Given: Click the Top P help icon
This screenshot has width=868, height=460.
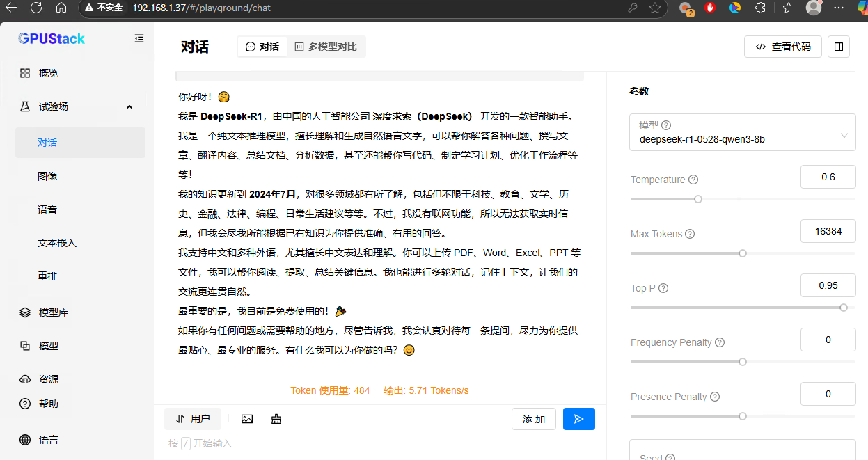Looking at the screenshot, I should click(x=663, y=288).
